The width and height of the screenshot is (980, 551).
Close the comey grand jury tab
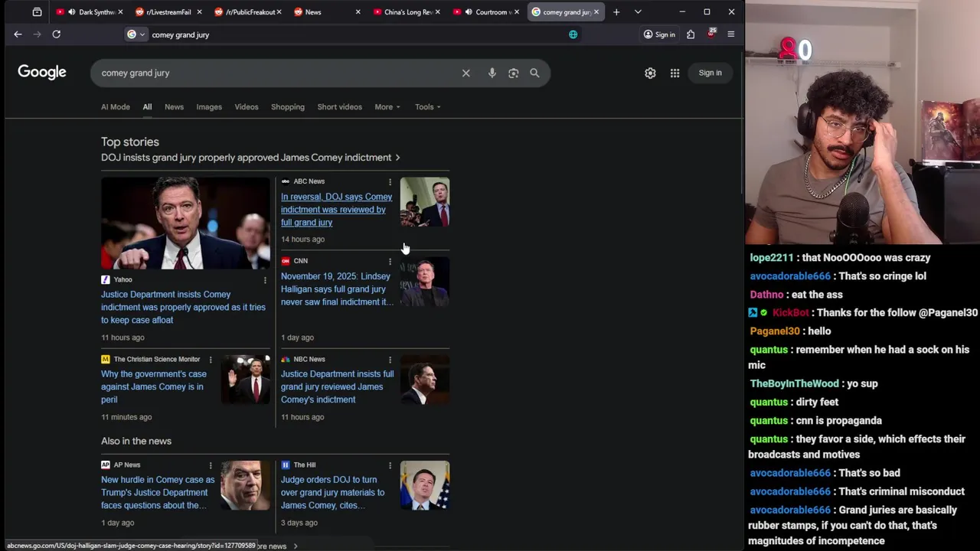(596, 12)
